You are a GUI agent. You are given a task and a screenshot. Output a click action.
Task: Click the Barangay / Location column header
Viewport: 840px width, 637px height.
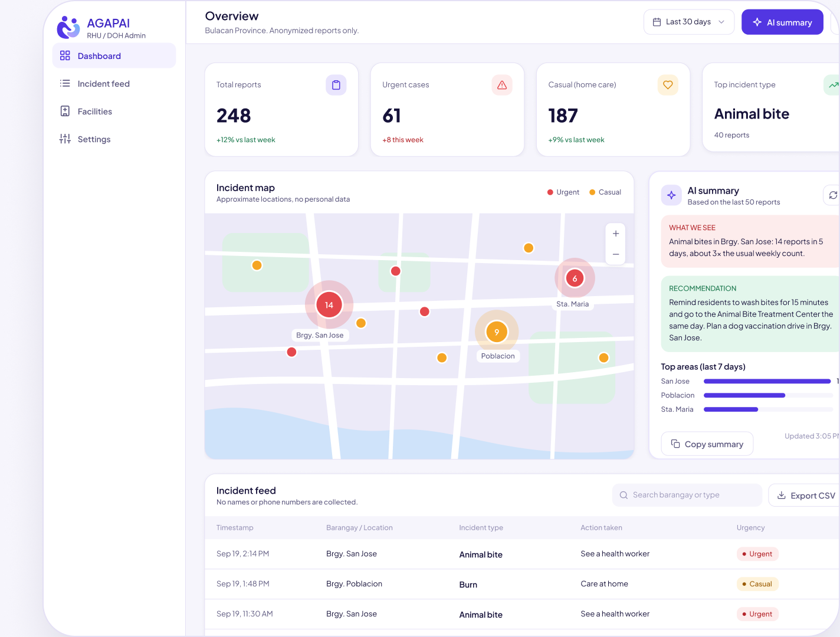click(359, 528)
